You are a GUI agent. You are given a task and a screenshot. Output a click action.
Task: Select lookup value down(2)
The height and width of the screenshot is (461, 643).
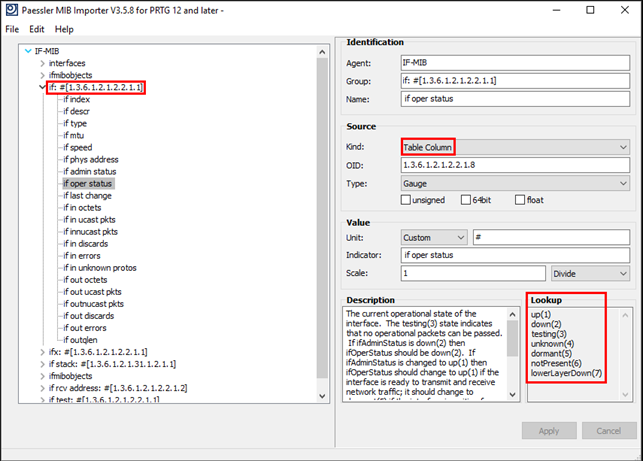[x=546, y=324]
